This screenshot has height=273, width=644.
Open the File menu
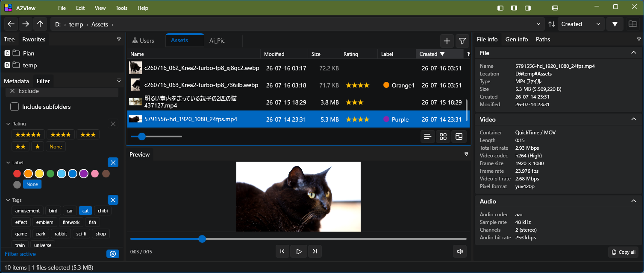pyautogui.click(x=62, y=8)
